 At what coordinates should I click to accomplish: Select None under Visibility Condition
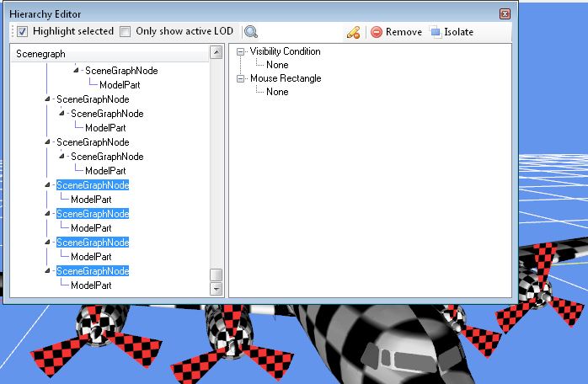click(277, 65)
